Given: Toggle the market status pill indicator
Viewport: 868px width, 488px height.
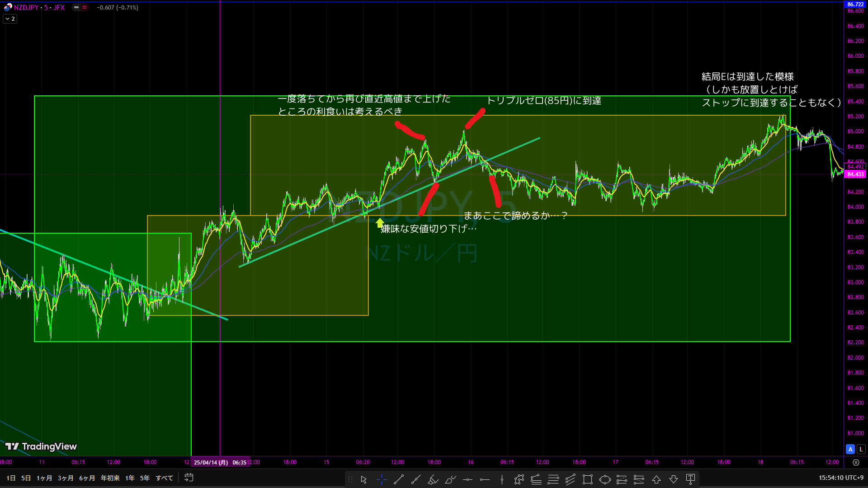Looking at the screenshot, I should coord(77,7).
